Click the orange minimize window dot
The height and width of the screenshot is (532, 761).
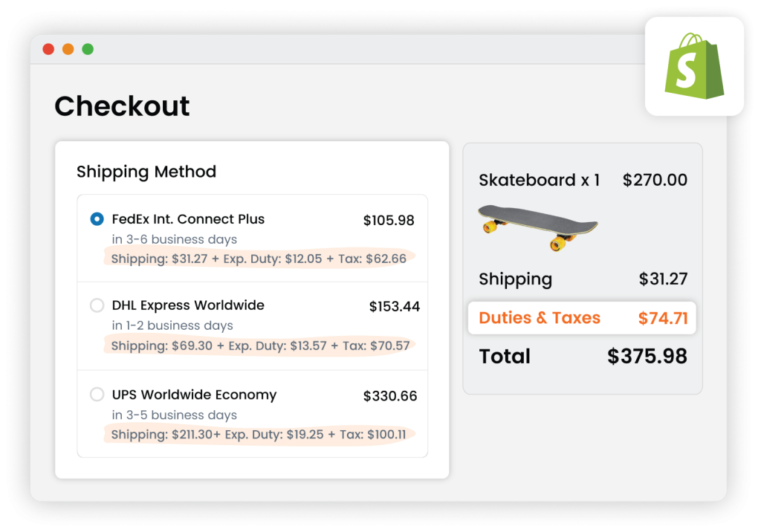(68, 49)
